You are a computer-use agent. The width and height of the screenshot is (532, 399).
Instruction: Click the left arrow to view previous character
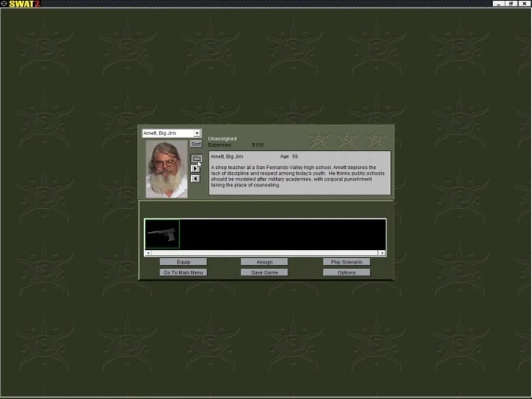point(196,178)
